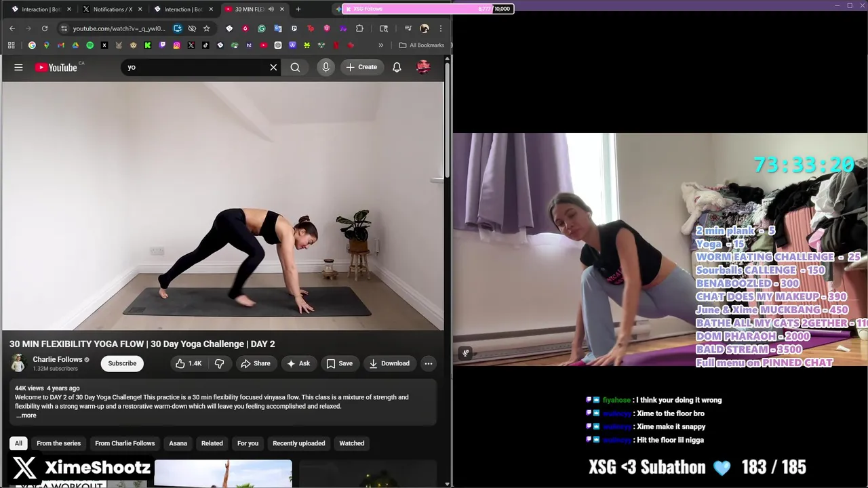Open the Kick bookmark
Screen dimensions: 868x488
[x=148, y=45]
